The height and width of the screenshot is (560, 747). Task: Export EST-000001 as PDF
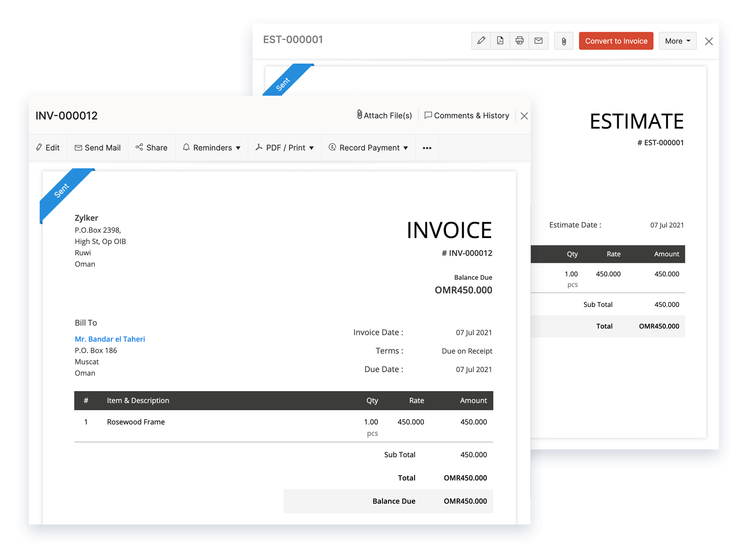coord(500,41)
